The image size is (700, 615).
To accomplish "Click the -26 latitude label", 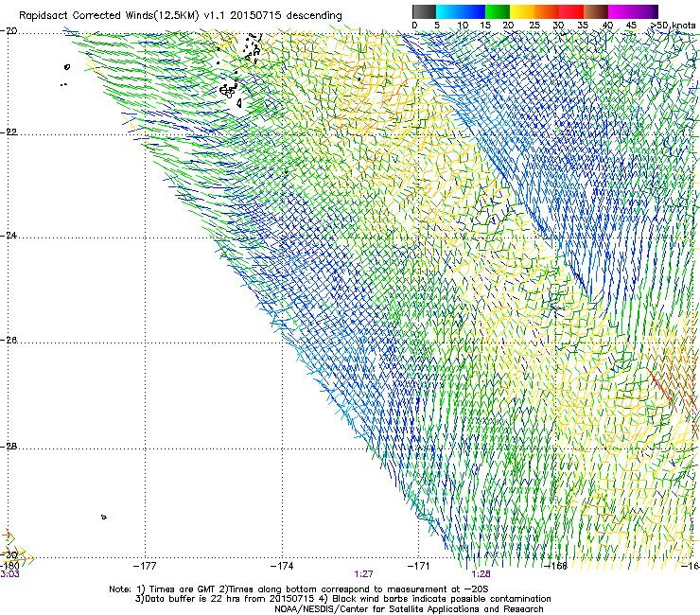I will coord(9,341).
